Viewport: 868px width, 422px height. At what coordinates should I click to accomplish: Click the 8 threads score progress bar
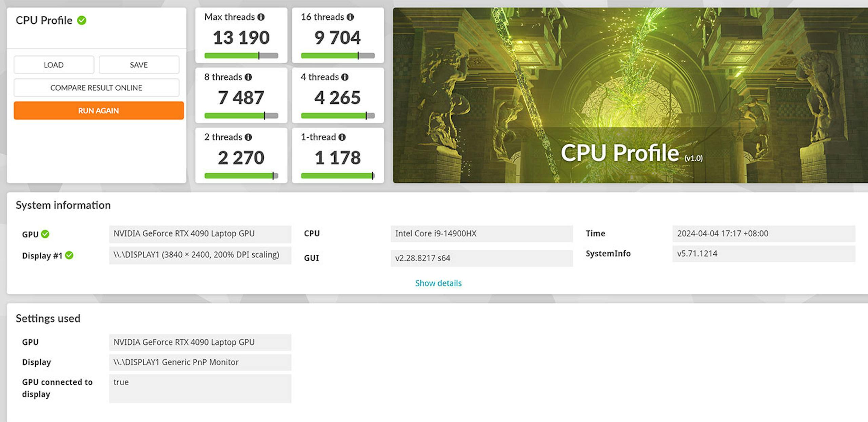pyautogui.click(x=241, y=116)
